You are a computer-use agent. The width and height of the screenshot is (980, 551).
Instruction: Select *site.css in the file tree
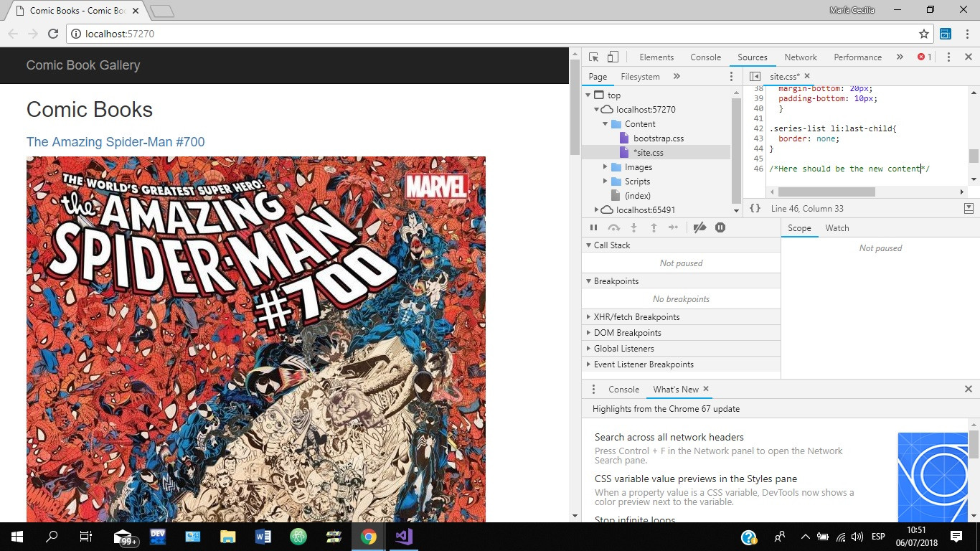click(649, 153)
